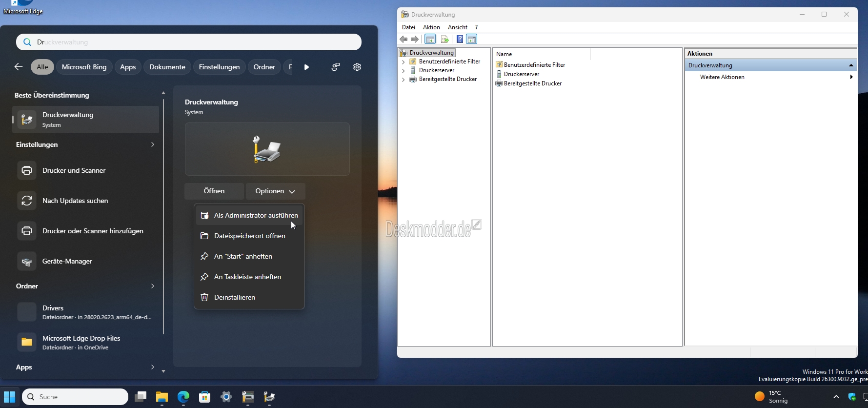Go back with the search panel arrow
The height and width of the screenshot is (408, 868).
pyautogui.click(x=19, y=67)
